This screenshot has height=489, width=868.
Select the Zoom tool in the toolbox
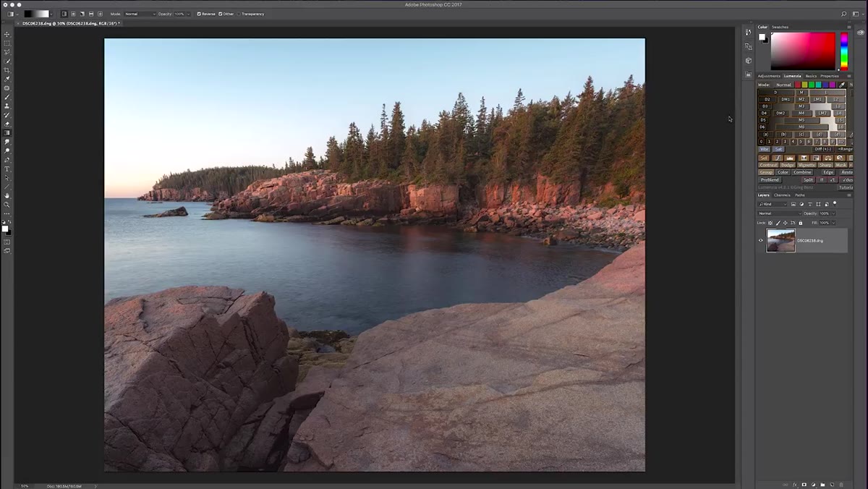[x=7, y=205]
